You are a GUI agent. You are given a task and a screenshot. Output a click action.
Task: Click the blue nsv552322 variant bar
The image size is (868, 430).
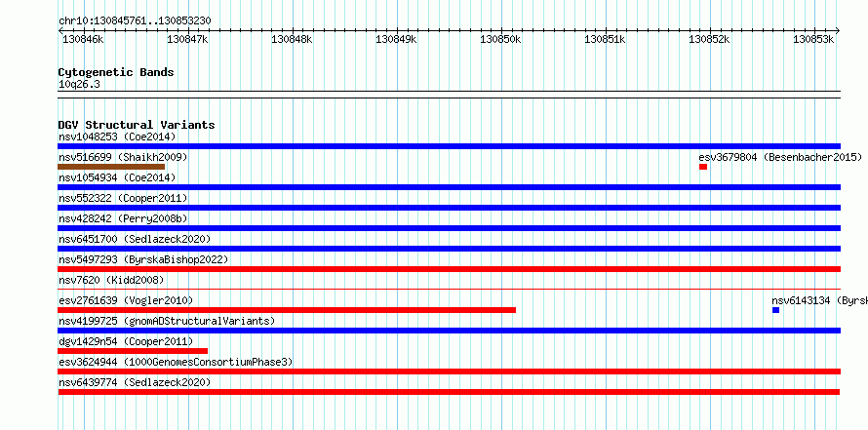(449, 208)
